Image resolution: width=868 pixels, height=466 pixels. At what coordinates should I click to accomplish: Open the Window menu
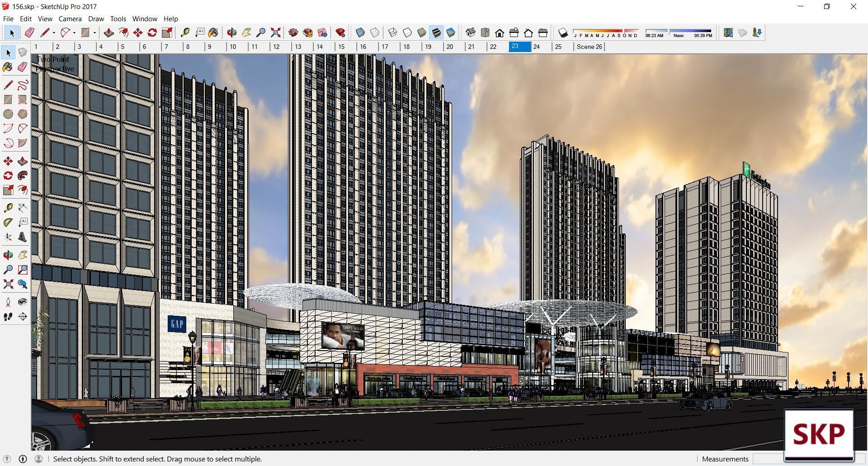click(145, 19)
